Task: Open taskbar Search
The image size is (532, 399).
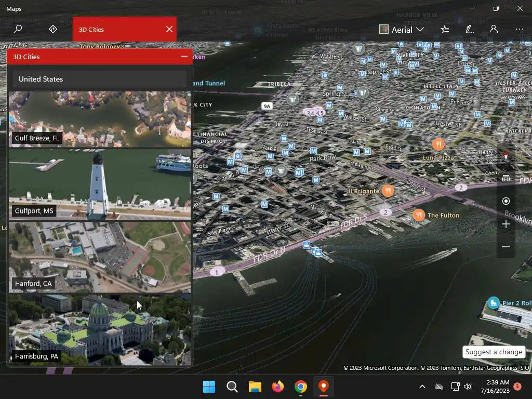Action: coord(232,387)
